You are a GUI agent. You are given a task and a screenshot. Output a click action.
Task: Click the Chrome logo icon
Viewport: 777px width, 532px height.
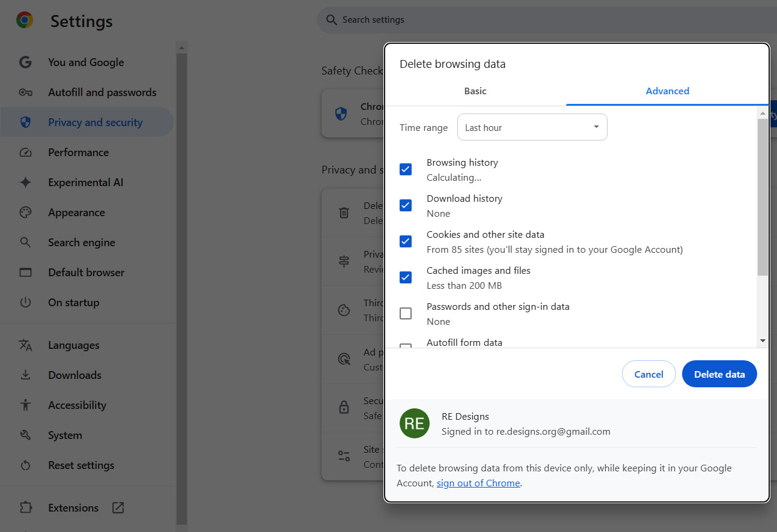[25, 20]
